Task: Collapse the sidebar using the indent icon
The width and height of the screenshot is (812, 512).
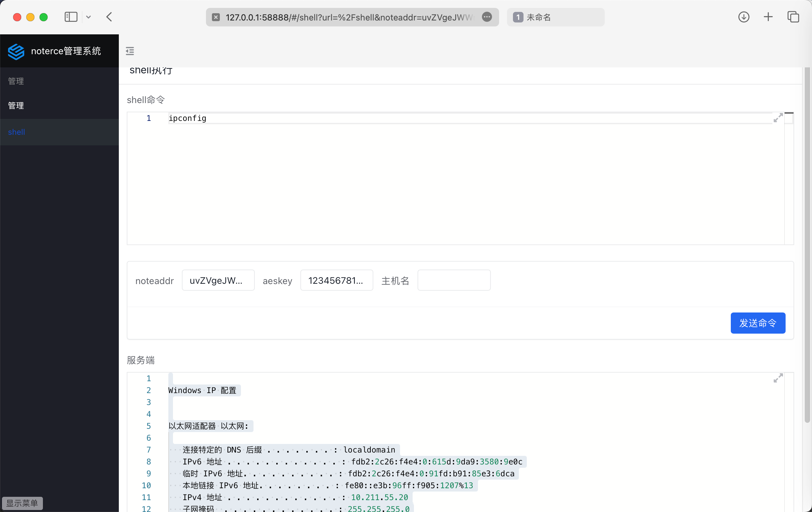Action: [129, 51]
